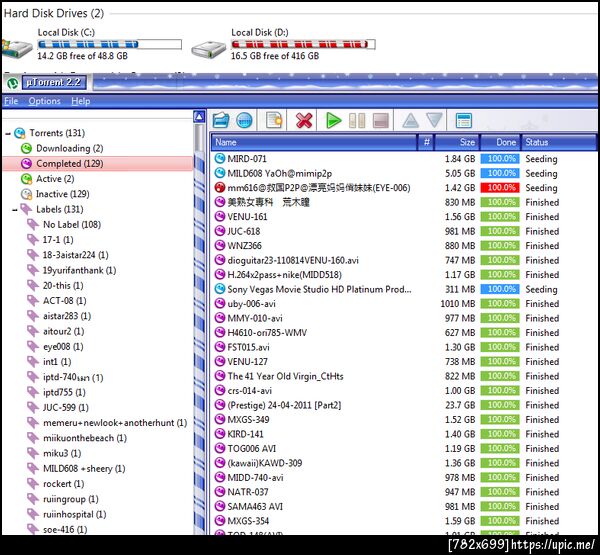This screenshot has width=600, height=555.
Task: Click the µTorrent 2.2 title icon
Action: 13,83
